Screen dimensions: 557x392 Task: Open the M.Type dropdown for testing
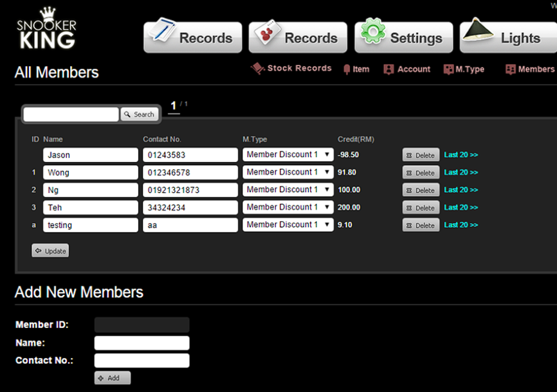(x=288, y=225)
